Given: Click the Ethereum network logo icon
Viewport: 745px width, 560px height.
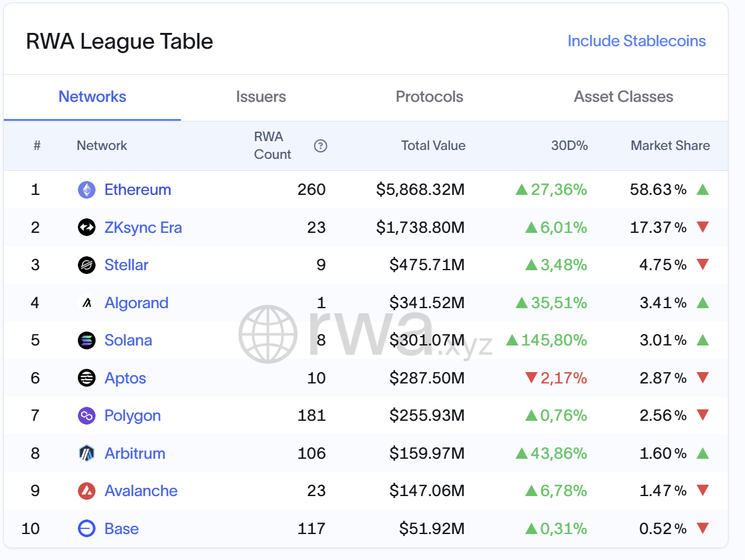Looking at the screenshot, I should click(x=87, y=190).
